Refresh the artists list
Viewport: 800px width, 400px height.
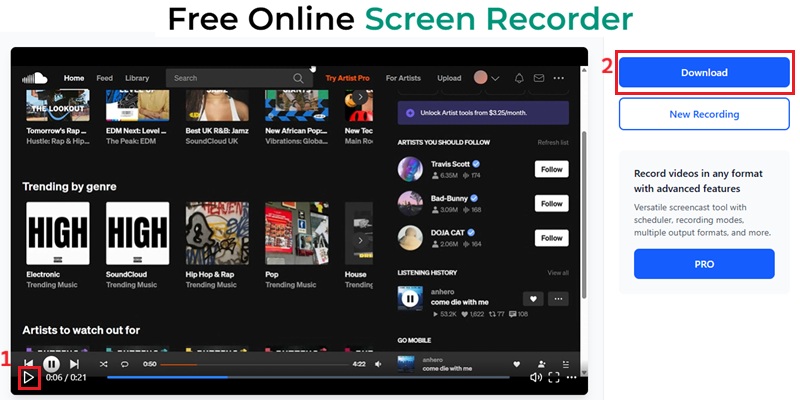click(x=553, y=142)
